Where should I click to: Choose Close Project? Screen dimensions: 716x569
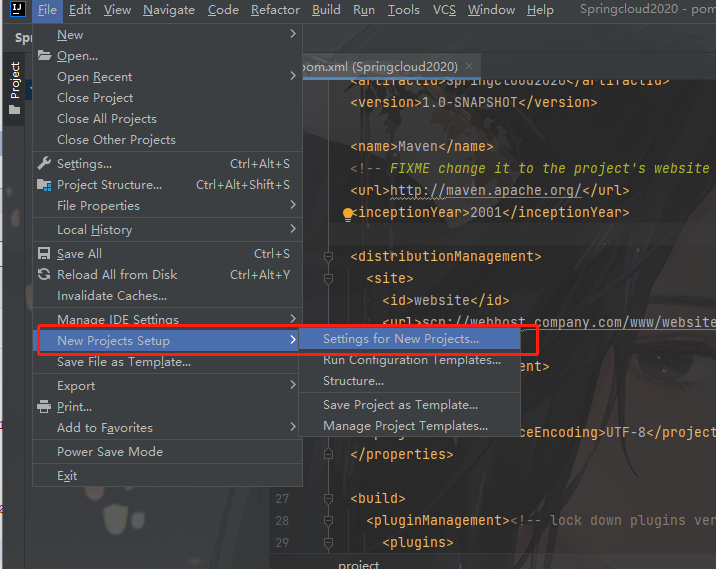(x=168, y=98)
